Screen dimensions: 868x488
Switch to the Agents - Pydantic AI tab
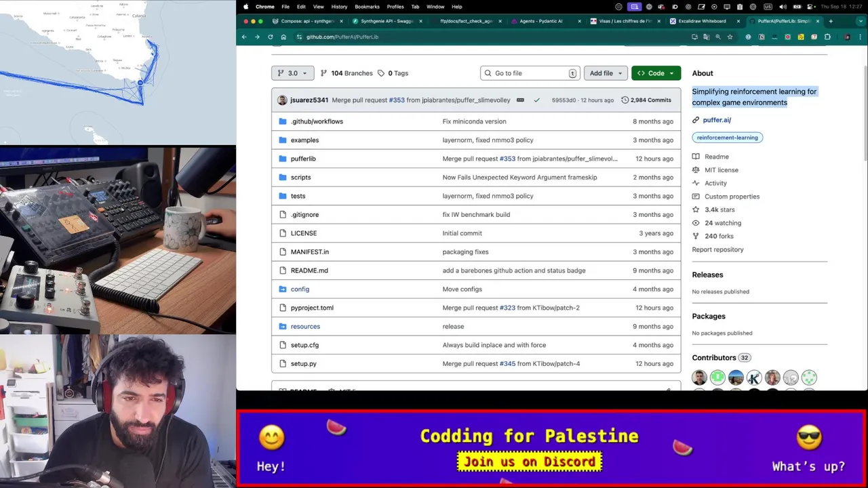[540, 21]
